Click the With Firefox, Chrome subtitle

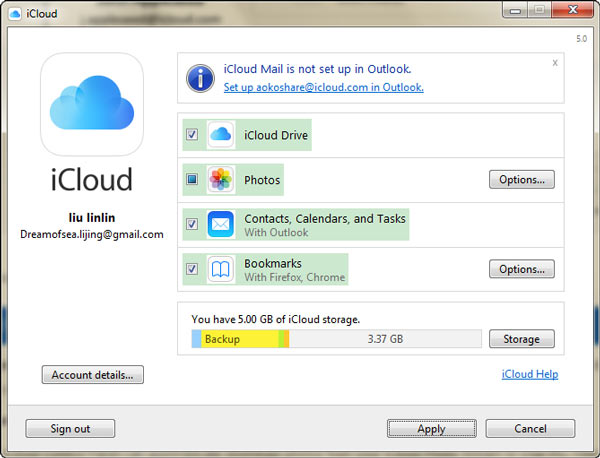295,277
